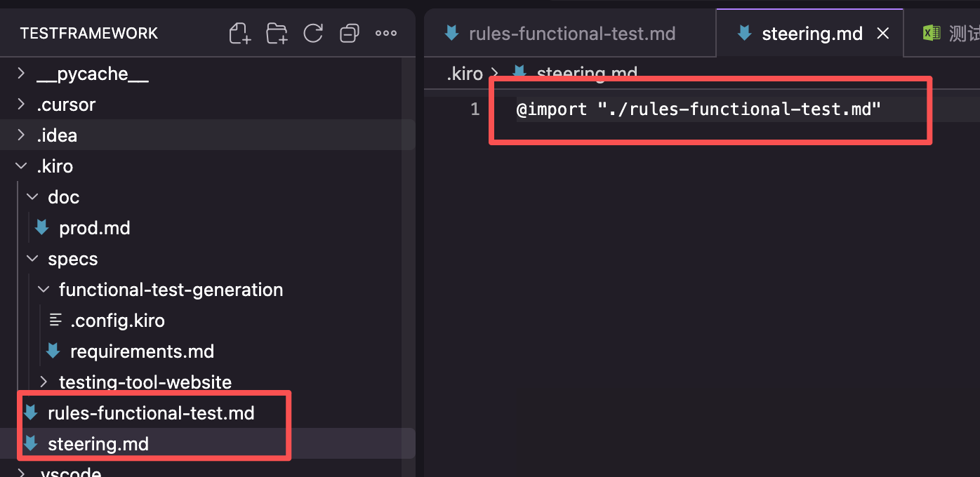
Task: Click the .kiro breadcrumb segment
Action: [x=465, y=74]
